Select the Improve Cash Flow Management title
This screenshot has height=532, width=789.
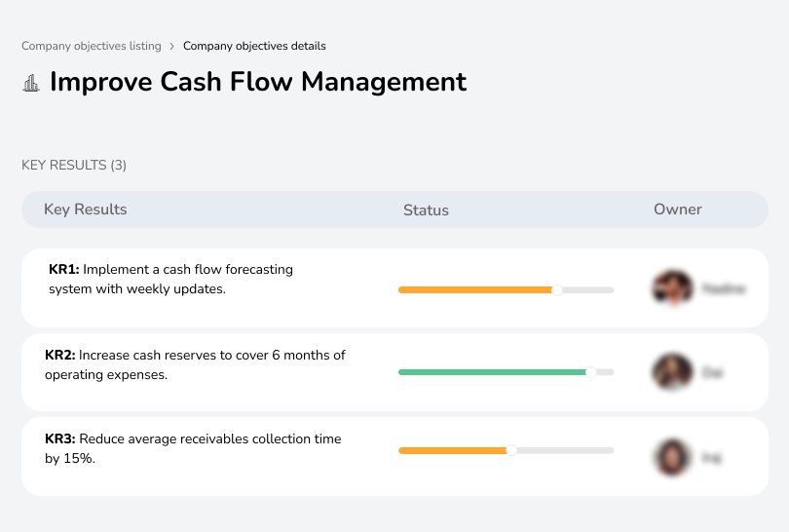click(x=258, y=82)
